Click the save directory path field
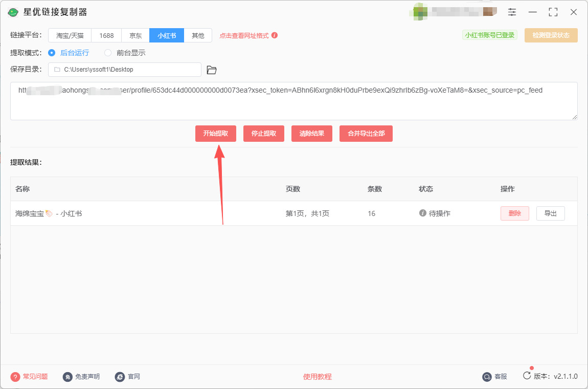 click(124, 70)
